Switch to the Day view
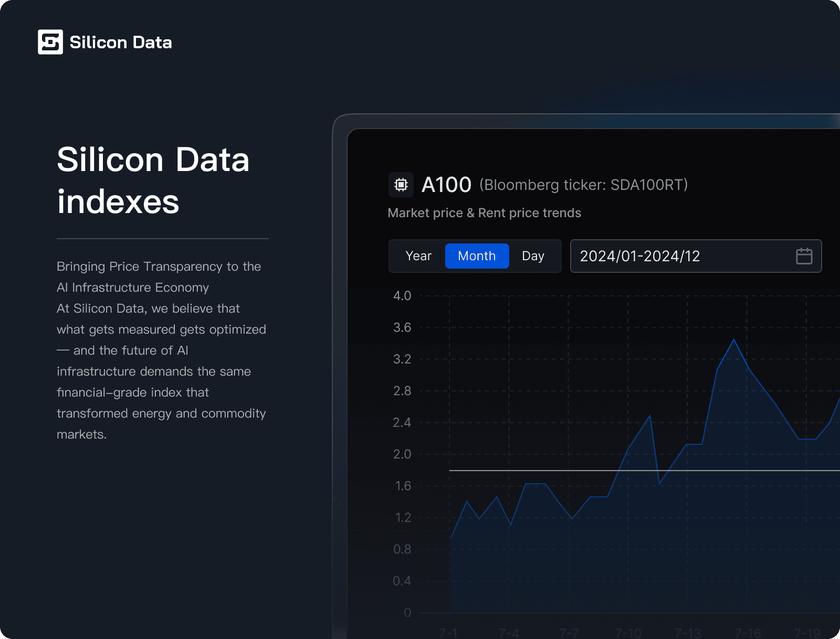The height and width of the screenshot is (639, 840). pyautogui.click(x=533, y=256)
